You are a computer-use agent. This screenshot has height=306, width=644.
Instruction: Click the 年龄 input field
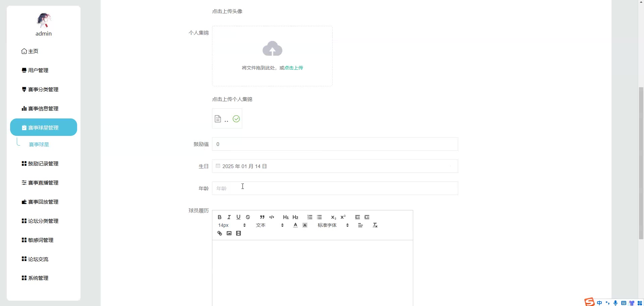(x=335, y=188)
